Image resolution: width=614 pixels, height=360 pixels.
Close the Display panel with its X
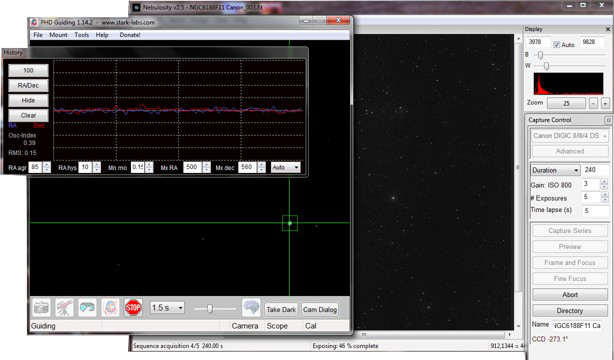[x=608, y=29]
